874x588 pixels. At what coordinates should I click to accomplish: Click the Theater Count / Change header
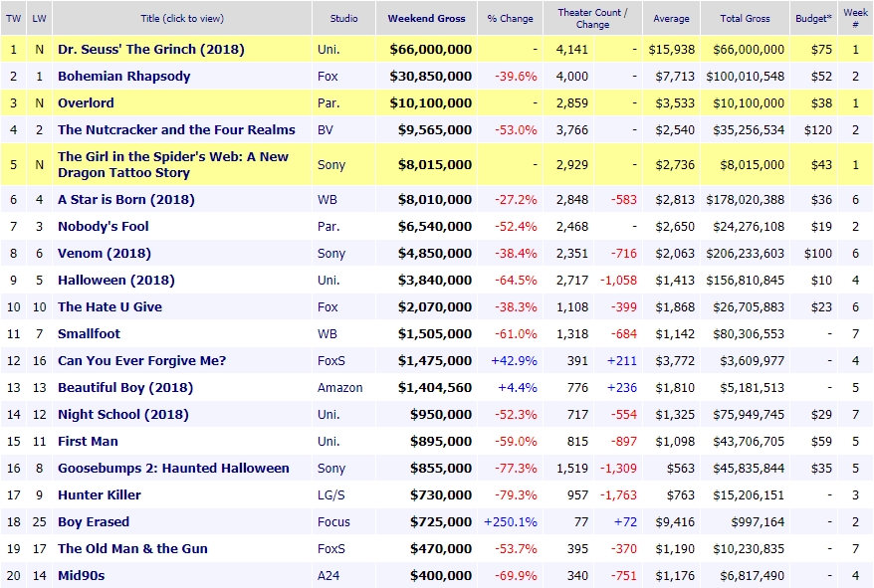click(592, 18)
